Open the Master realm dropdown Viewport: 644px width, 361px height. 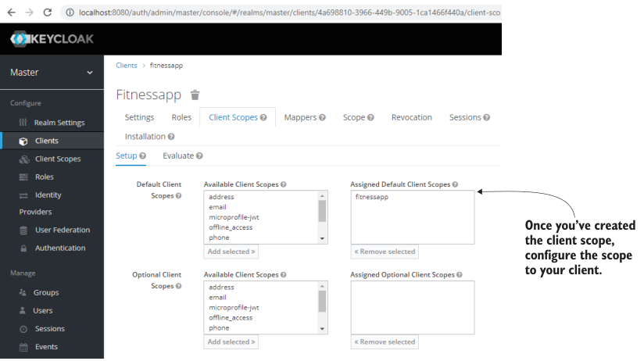[52, 73]
